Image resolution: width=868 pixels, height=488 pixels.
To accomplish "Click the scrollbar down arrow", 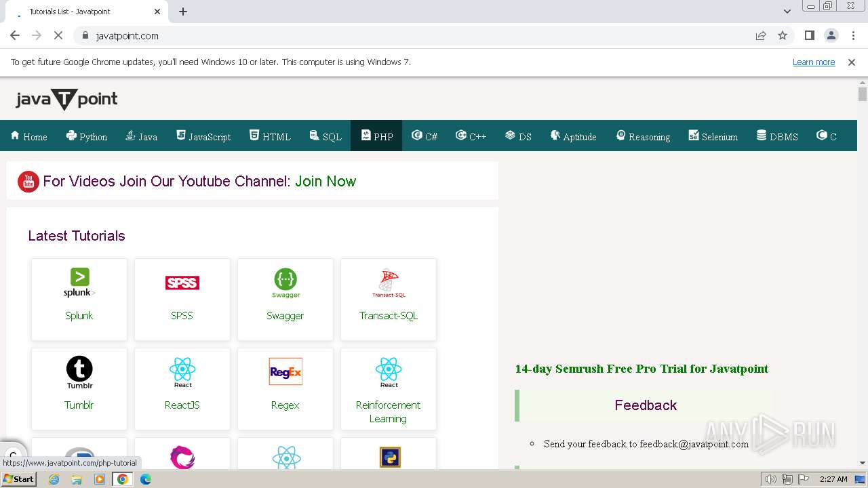I will point(862,463).
